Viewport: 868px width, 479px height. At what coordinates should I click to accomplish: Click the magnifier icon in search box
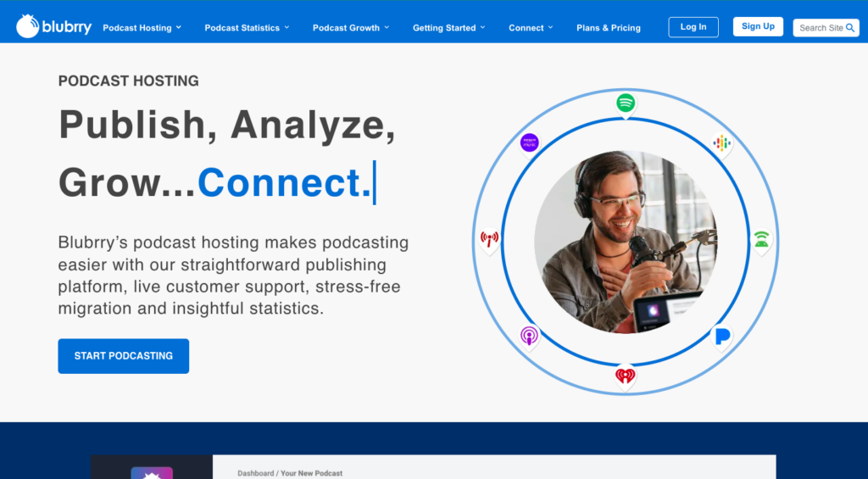coord(850,28)
